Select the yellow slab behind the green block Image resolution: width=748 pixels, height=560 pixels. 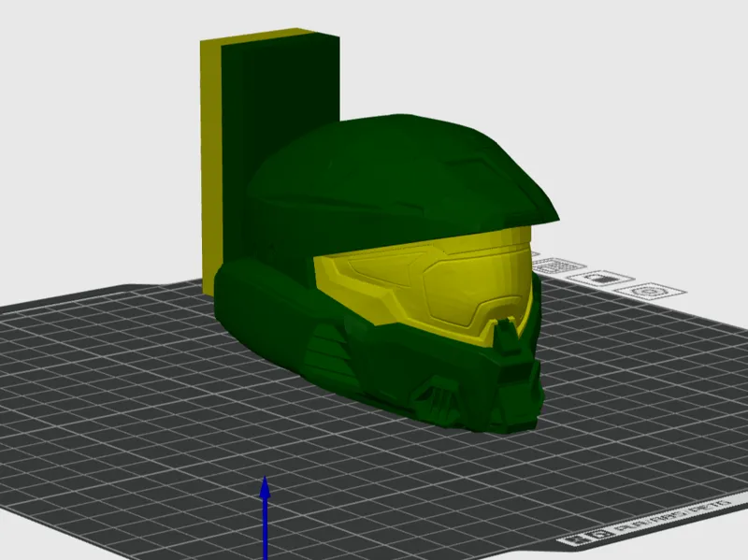[x=210, y=167]
